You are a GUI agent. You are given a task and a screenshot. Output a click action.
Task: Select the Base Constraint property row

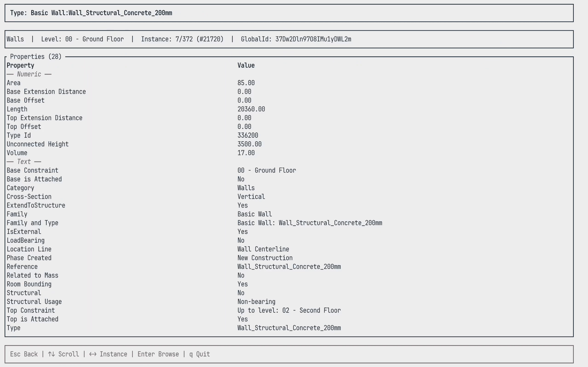point(33,170)
